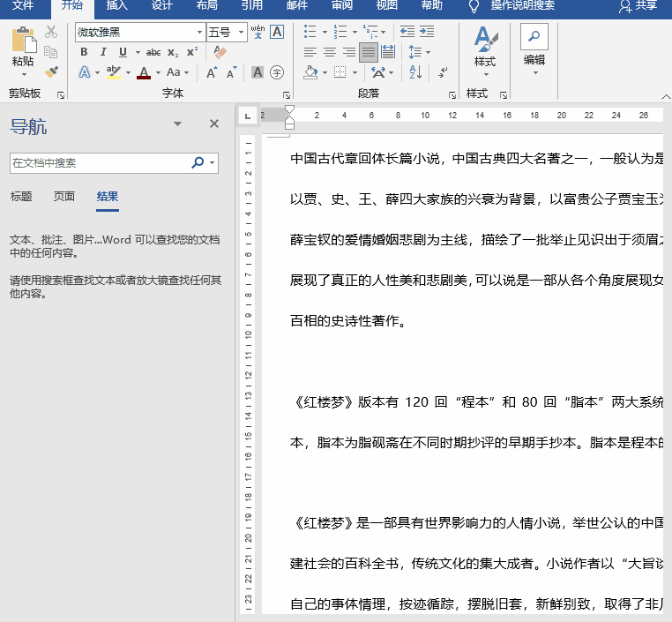
Task: Select the 页面 tab in navigation pane
Action: pos(64,197)
